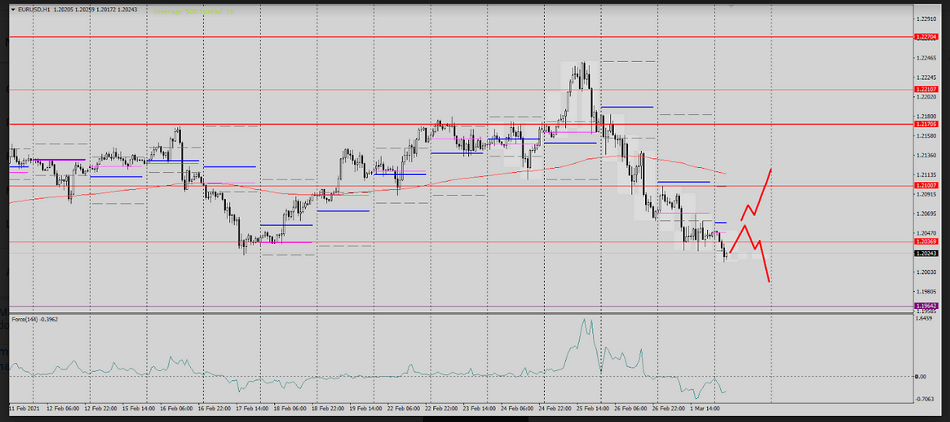Select the blue horizontal segment near 1.22020
950x422 pixels.
627,106
